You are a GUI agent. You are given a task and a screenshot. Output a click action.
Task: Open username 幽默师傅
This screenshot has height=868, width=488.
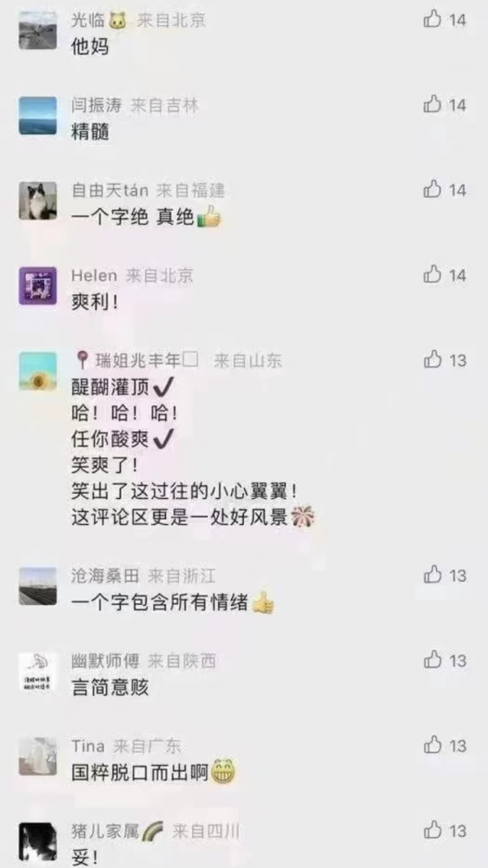[105, 661]
